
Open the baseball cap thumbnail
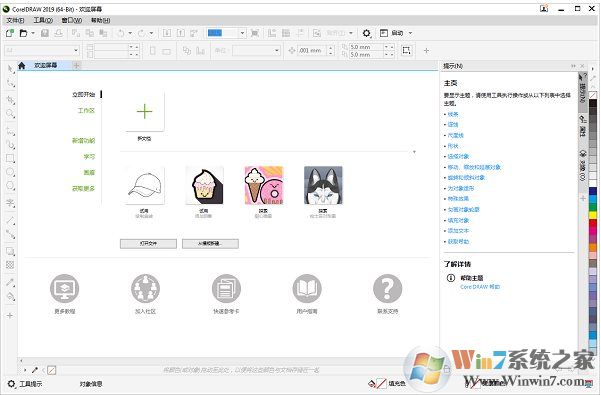pyautogui.click(x=145, y=185)
